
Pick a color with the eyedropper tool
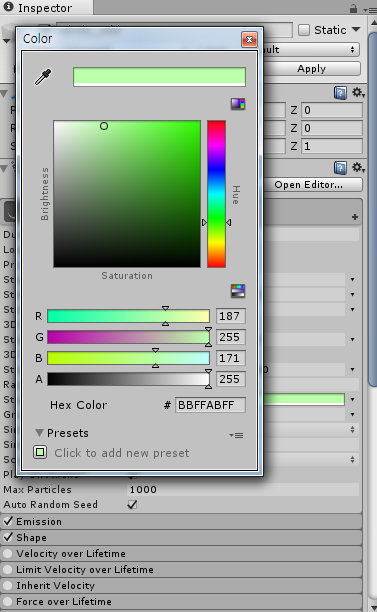tap(43, 77)
